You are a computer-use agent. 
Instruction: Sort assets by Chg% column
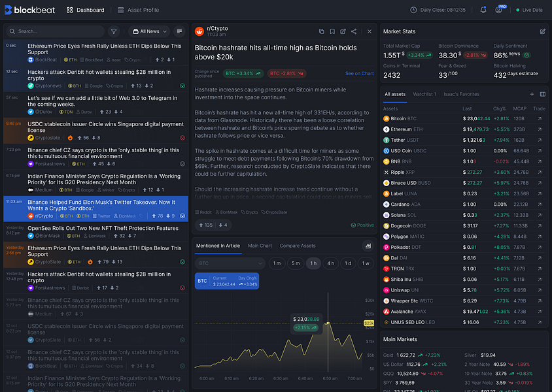[x=499, y=108]
